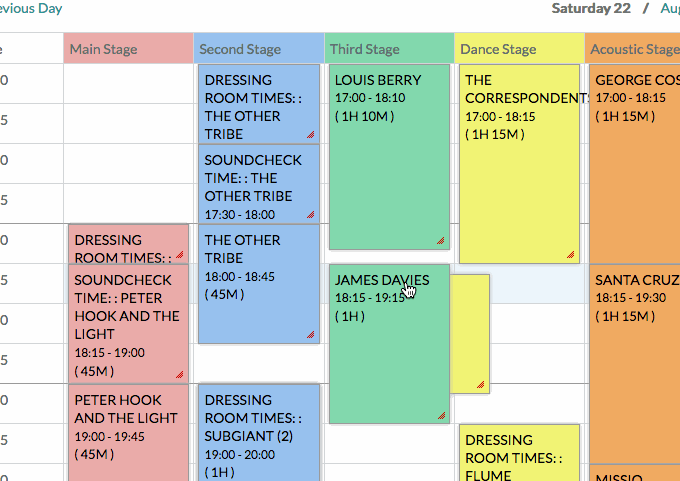Select the Second Stage column header
Image resolution: width=680 pixels, height=481 pixels.
tap(258, 49)
